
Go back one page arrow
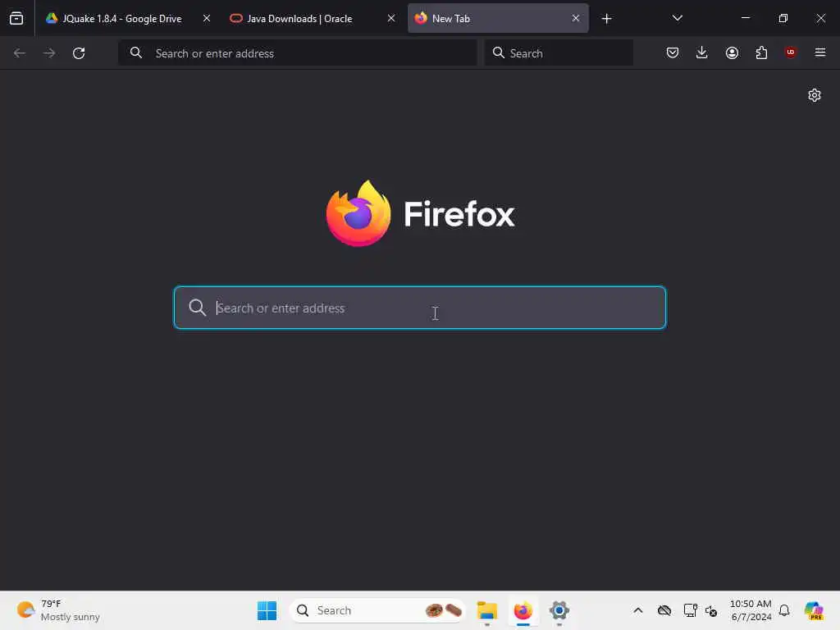click(x=20, y=53)
